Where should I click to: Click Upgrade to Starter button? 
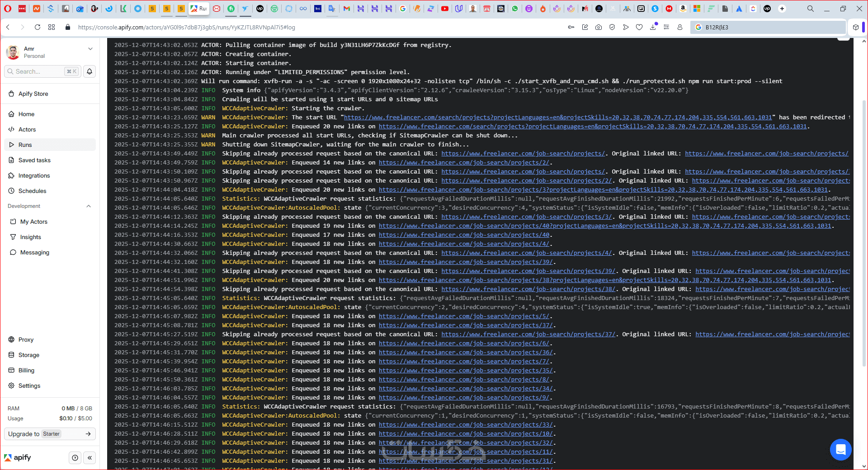pos(50,434)
